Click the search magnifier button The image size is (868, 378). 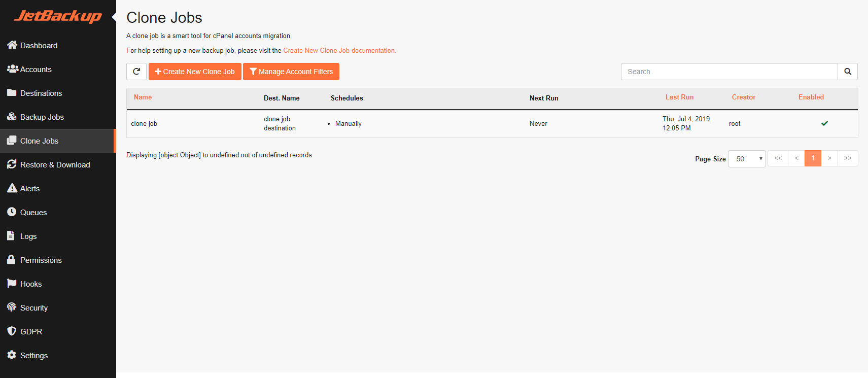848,72
